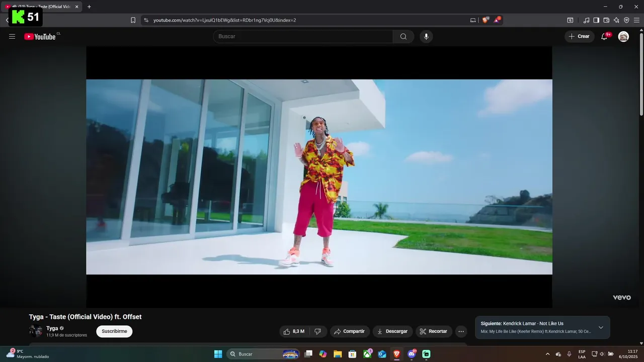Image resolution: width=644 pixels, height=362 pixels.
Task: Open File Explorer from taskbar
Action: 338,354
